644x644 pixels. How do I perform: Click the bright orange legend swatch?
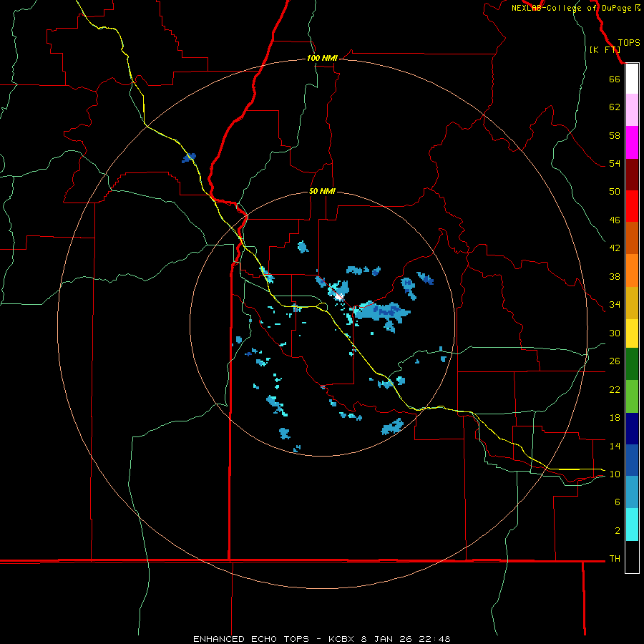[632, 270]
